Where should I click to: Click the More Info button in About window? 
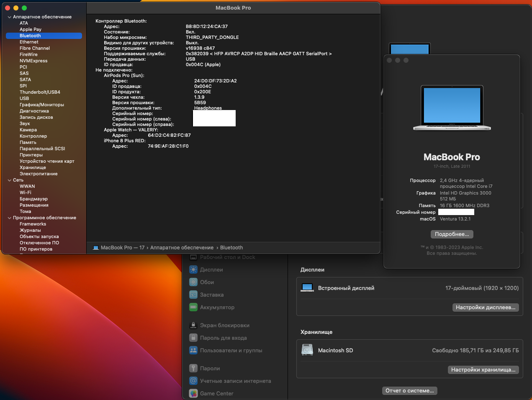[452, 234]
